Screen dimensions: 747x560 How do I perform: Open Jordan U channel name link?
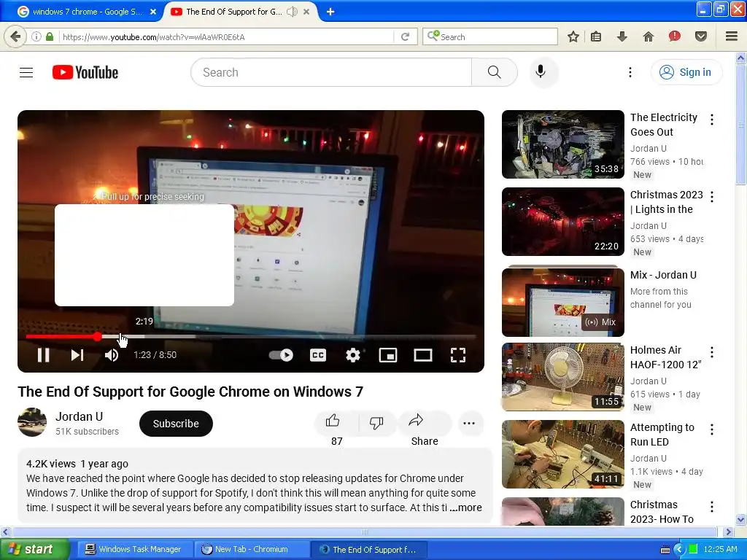(79, 416)
